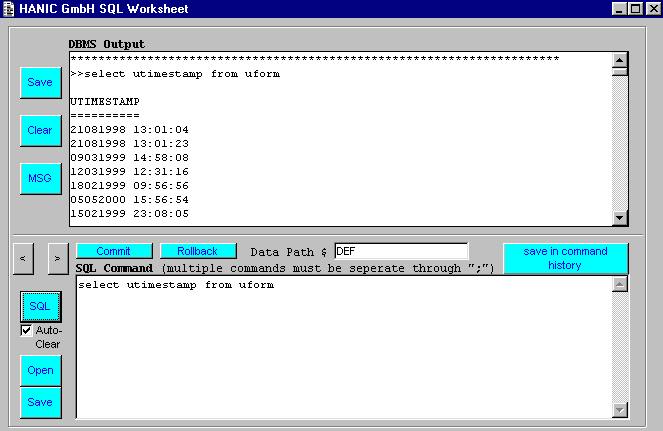Minimize the SQL Worksheet window
The width and height of the screenshot is (663, 431).
click(x=619, y=9)
